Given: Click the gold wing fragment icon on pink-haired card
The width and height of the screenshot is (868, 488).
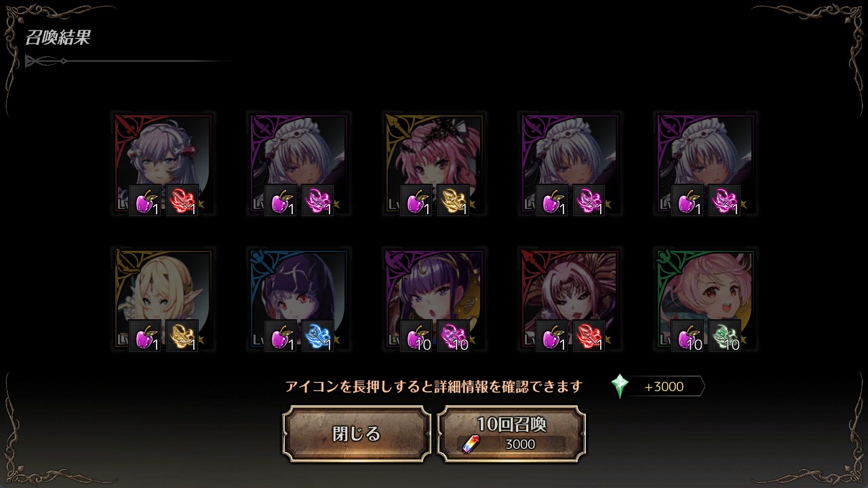Looking at the screenshot, I should tap(454, 201).
